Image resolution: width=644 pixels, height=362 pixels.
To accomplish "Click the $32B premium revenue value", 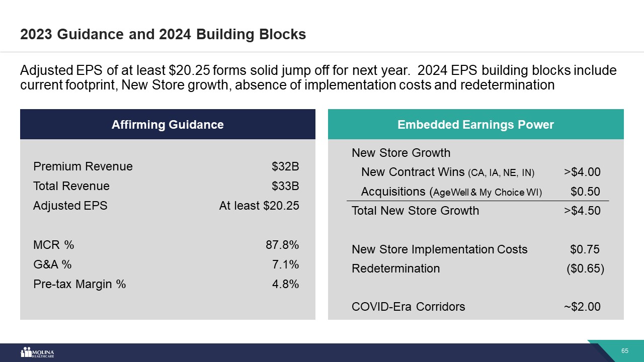I will (285, 166).
